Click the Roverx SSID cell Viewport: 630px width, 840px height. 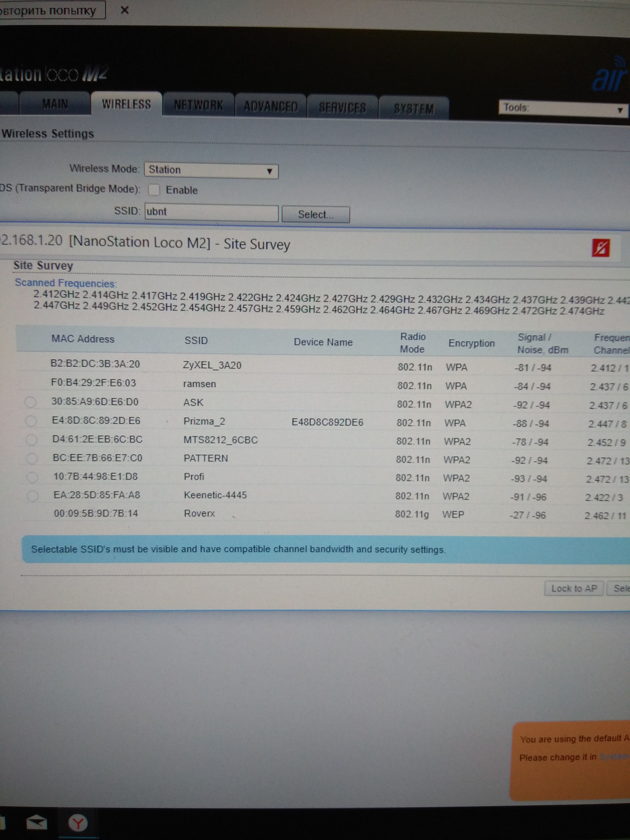pyautogui.click(x=199, y=513)
